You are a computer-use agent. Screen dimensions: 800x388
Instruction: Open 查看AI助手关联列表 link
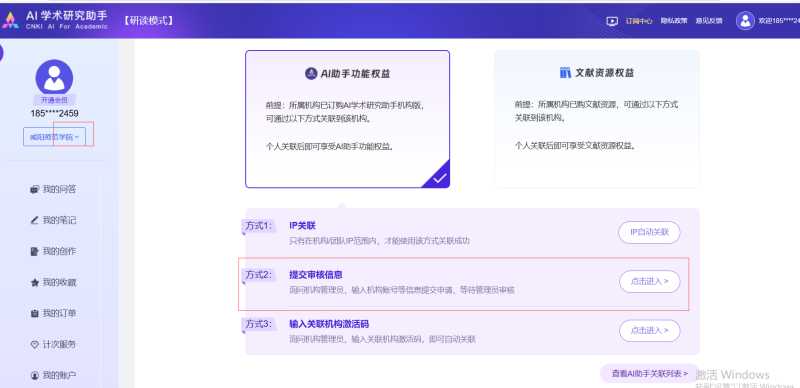649,374
